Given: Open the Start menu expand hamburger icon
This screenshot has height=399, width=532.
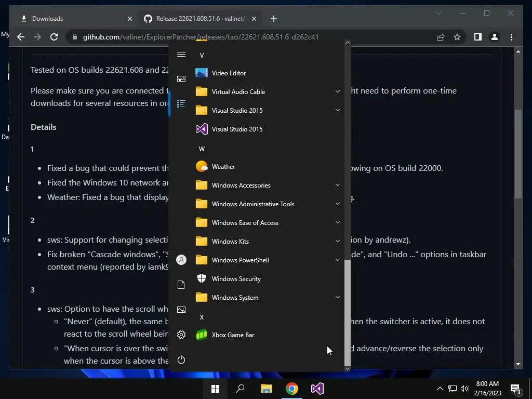Looking at the screenshot, I should click(181, 54).
